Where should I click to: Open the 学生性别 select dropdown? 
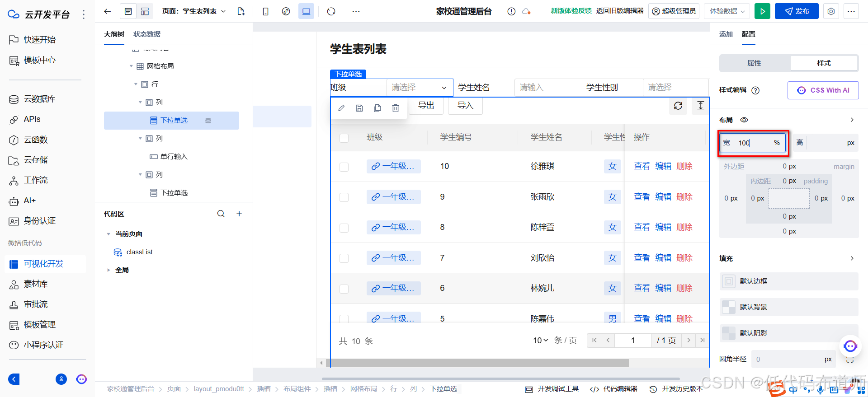coord(675,87)
